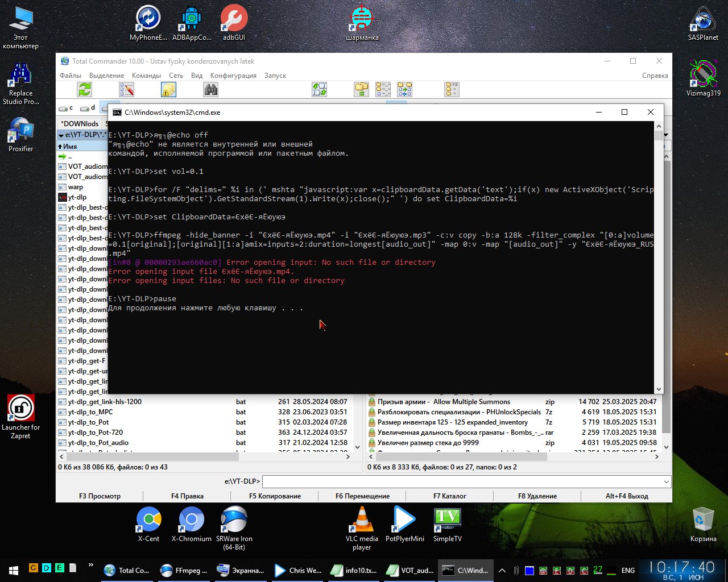The width and height of the screenshot is (728, 582).
Task: Click the yellow folders warning toolbar icon
Action: coord(168,90)
